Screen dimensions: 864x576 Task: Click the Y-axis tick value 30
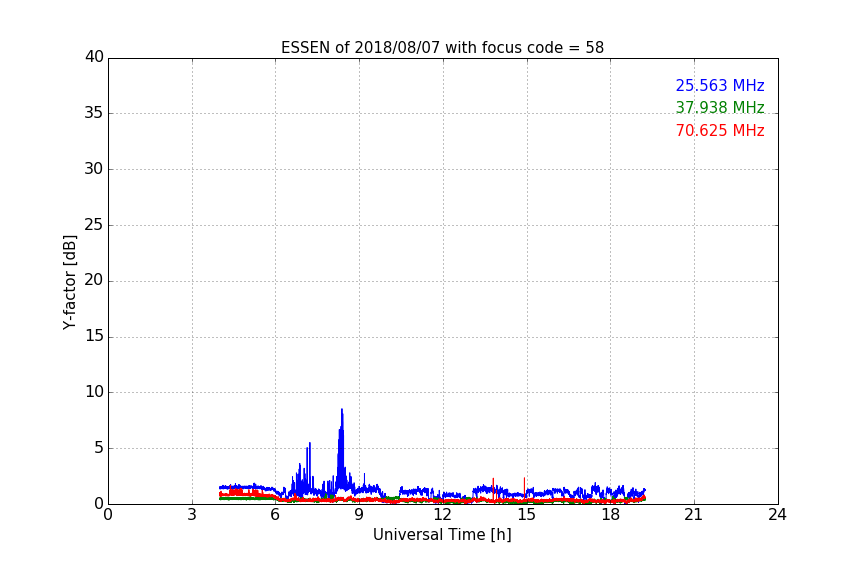click(x=94, y=169)
